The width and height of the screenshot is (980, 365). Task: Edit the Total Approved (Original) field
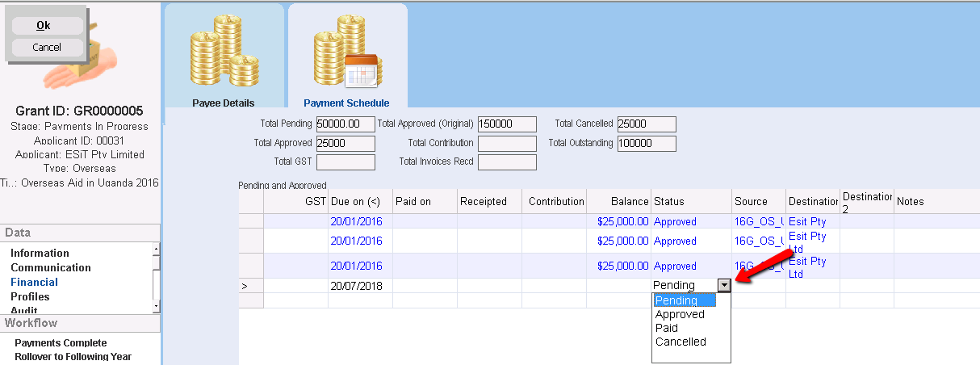point(507,124)
